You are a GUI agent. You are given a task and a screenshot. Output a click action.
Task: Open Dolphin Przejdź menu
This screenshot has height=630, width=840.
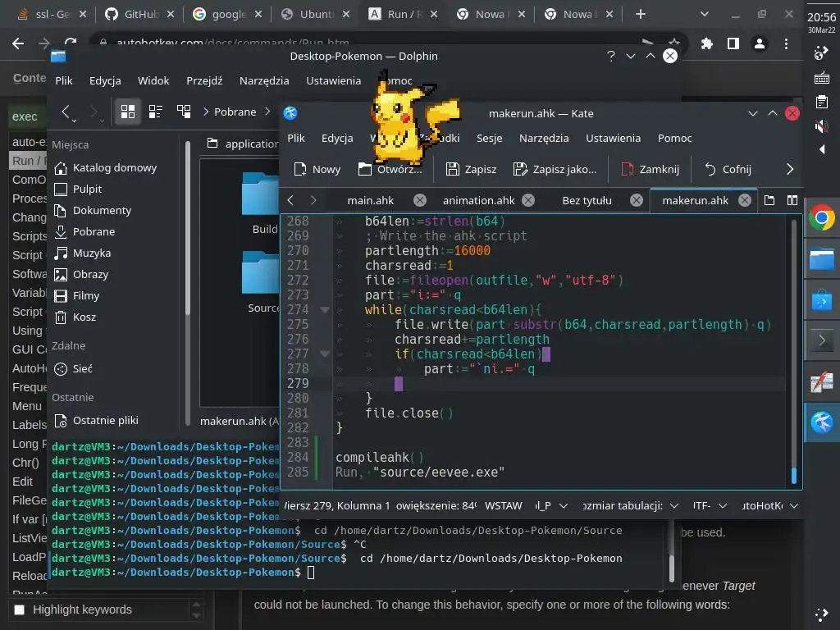point(204,81)
